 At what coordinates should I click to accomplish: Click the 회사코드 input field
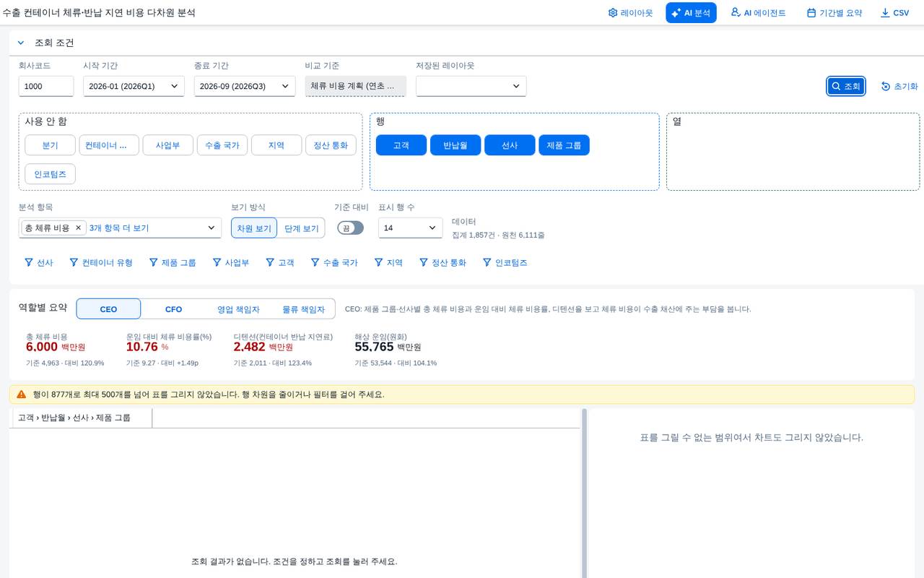click(x=46, y=86)
